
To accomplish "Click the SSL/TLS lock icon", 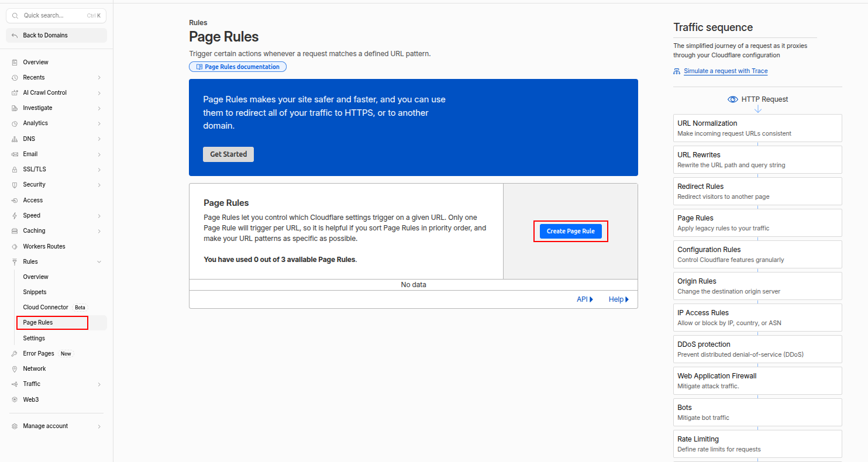I will pos(15,170).
